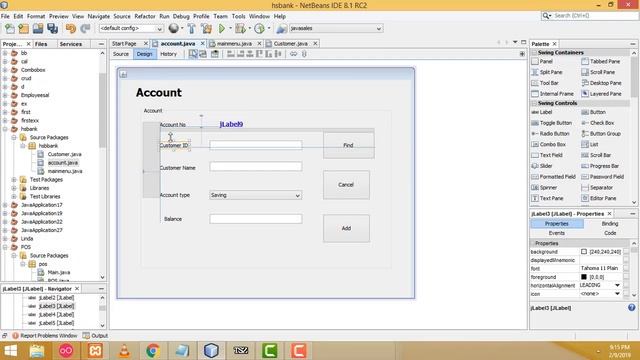Select the Cancel button on form
The image size is (640, 360).
tap(346, 185)
